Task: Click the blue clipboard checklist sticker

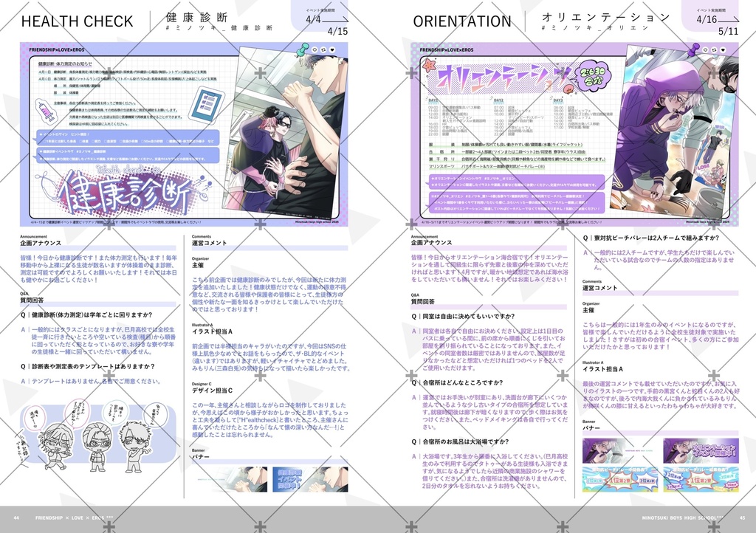Action: [207, 106]
